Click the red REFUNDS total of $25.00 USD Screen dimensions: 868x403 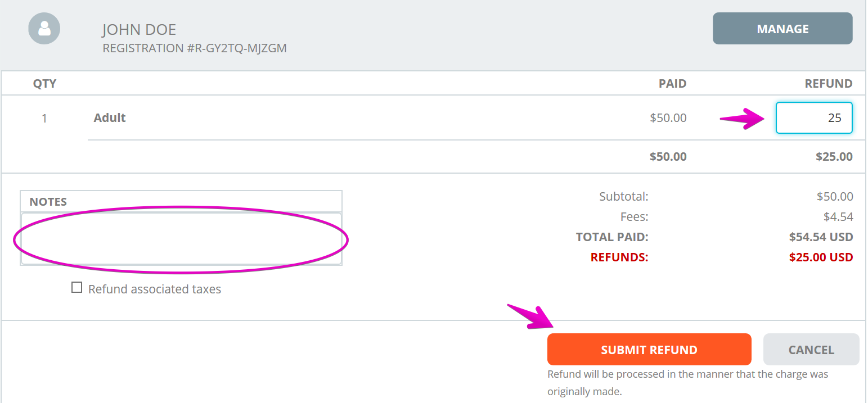[x=821, y=257]
